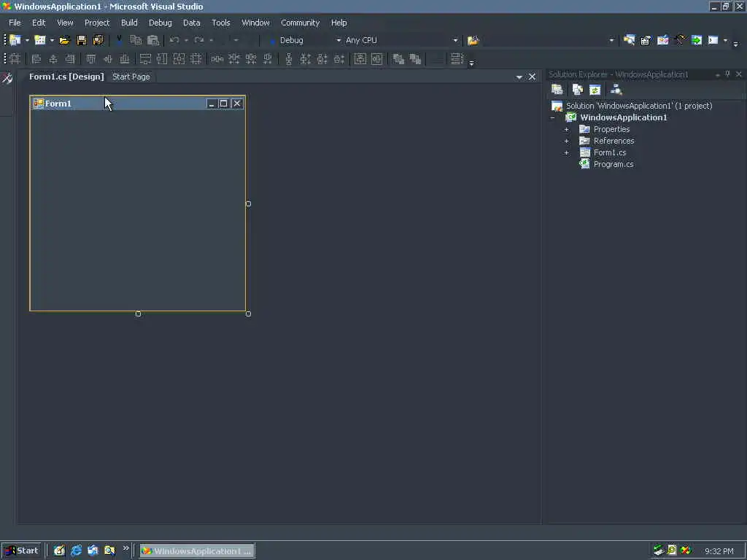Viewport: 747px width, 560px height.
Task: Click Solution Explorer's Properties icon
Action: tap(557, 90)
